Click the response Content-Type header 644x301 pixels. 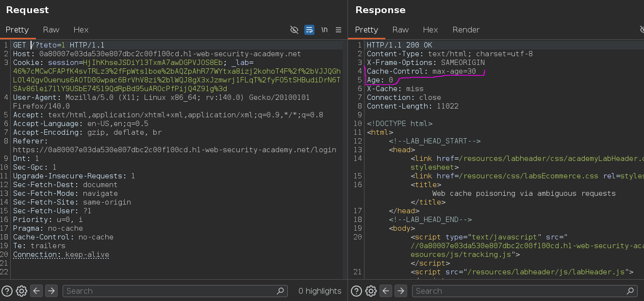(x=450, y=54)
